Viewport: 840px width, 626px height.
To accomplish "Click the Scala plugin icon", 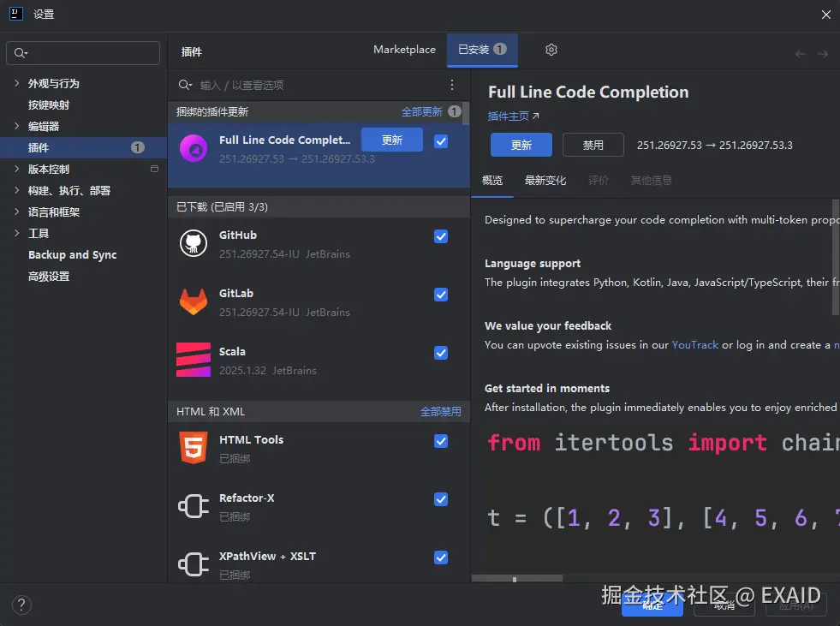I will coord(194,360).
